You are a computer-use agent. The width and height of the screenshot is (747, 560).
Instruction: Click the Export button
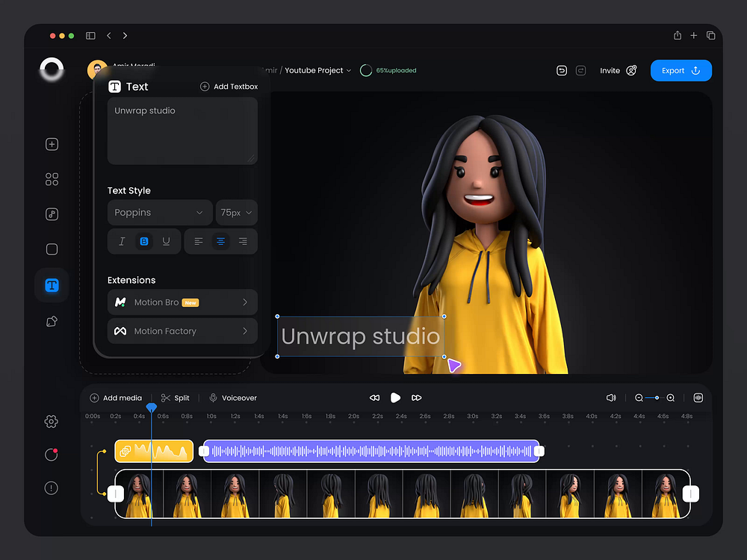[681, 70]
